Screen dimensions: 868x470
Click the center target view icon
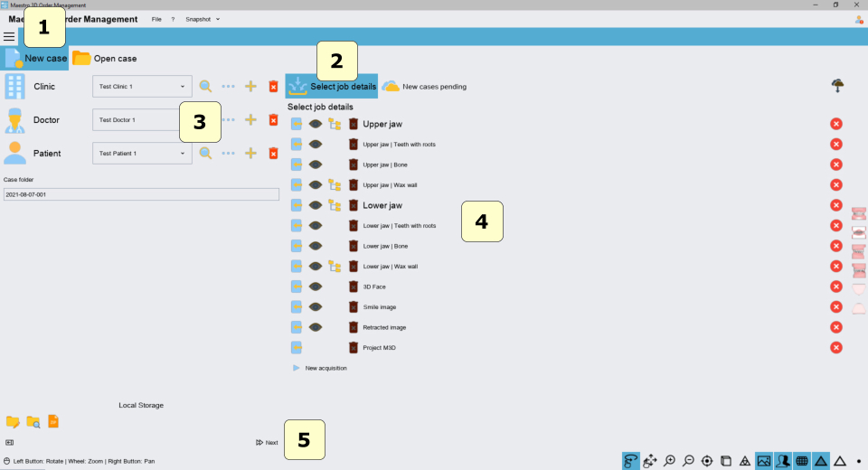707,461
